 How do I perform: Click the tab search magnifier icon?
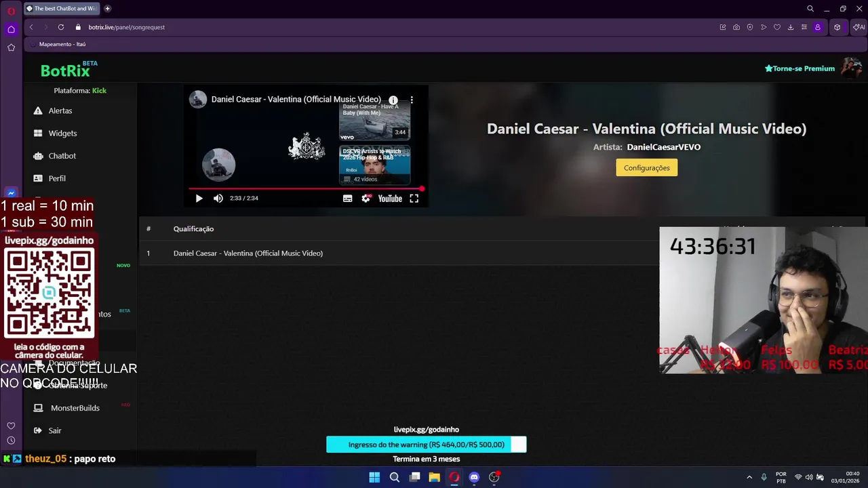click(810, 9)
